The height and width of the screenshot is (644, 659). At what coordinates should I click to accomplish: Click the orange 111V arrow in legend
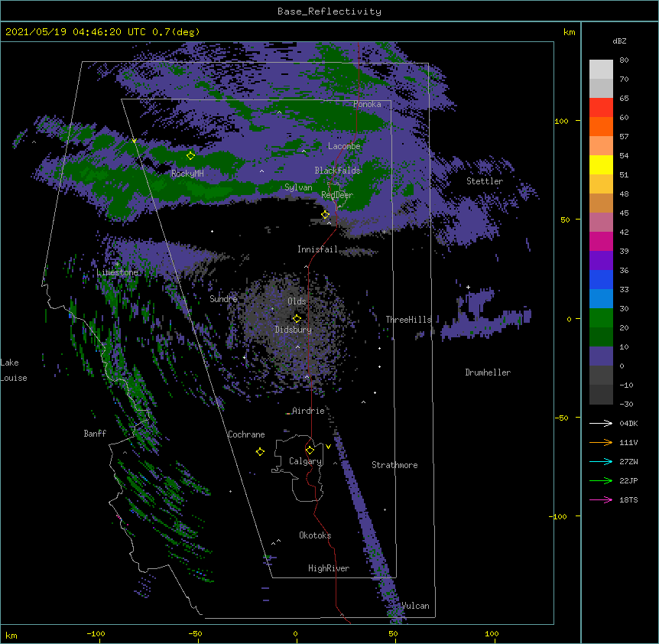pos(601,442)
